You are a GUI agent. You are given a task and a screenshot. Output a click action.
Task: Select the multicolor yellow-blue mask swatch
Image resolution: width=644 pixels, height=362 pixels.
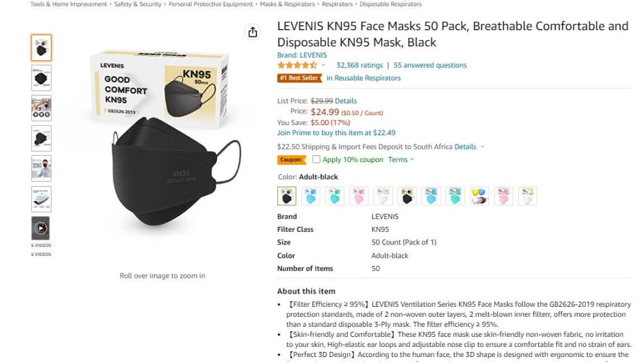(x=479, y=196)
